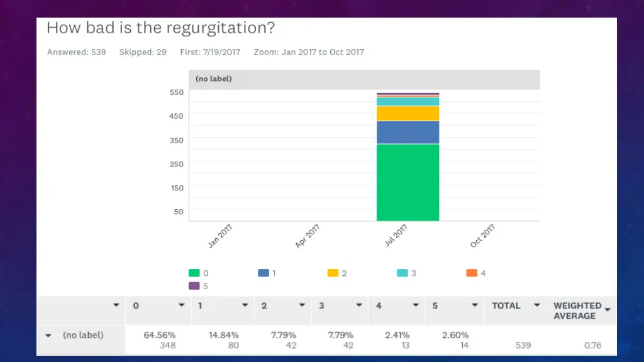This screenshot has height=362, width=644.
Task: Open dropdown arrow for column 5
Action: [x=474, y=305]
